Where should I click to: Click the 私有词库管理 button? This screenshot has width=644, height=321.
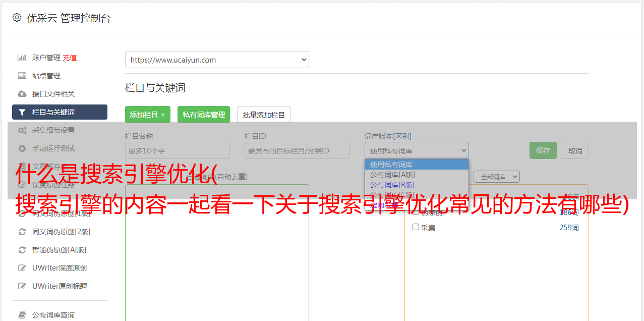tap(204, 115)
